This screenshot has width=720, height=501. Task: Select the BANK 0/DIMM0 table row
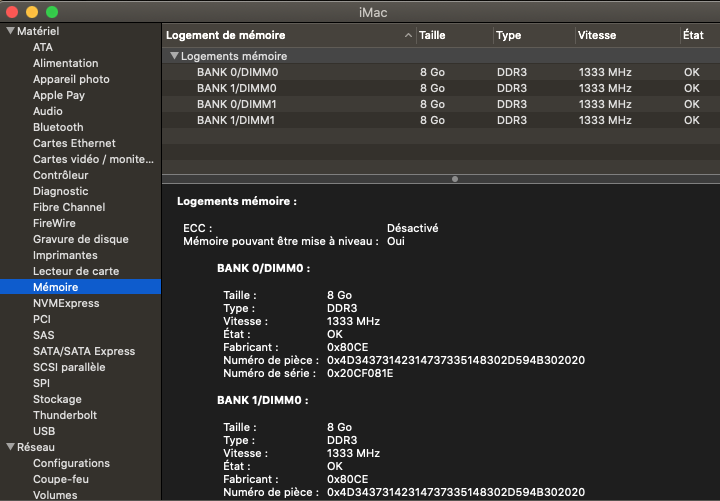441,72
